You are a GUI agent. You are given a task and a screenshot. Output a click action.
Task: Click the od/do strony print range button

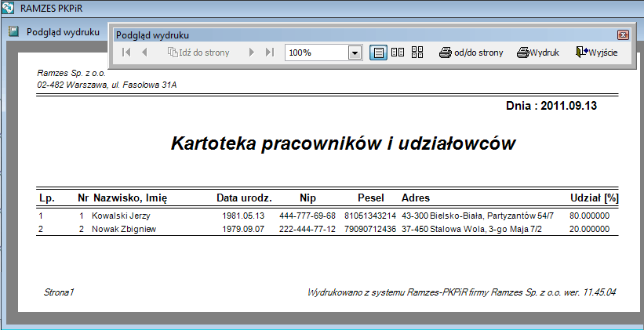[471, 53]
